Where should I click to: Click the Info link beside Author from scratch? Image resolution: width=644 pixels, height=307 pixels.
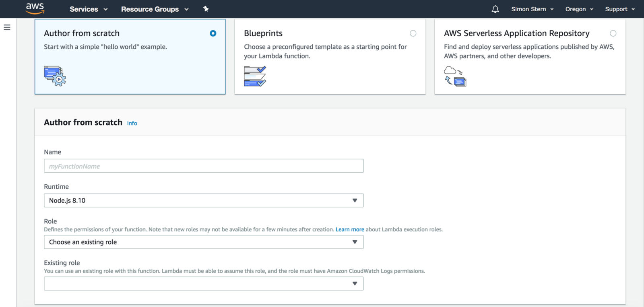(x=132, y=124)
